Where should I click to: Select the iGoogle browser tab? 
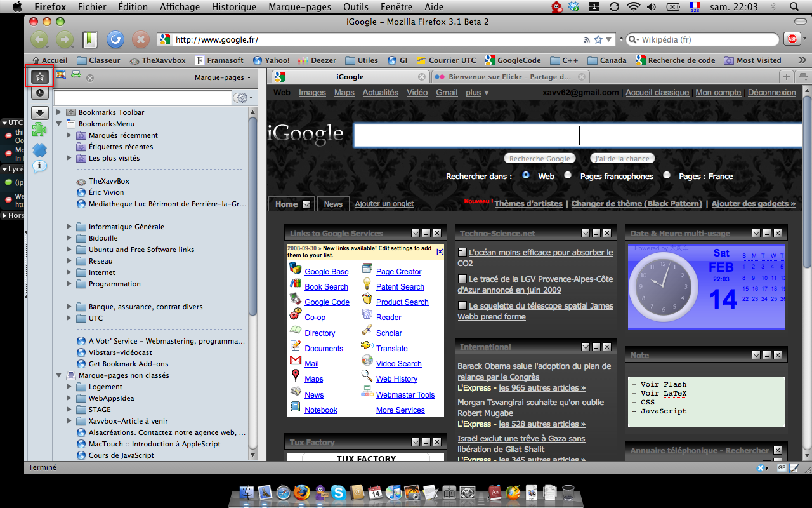point(350,77)
